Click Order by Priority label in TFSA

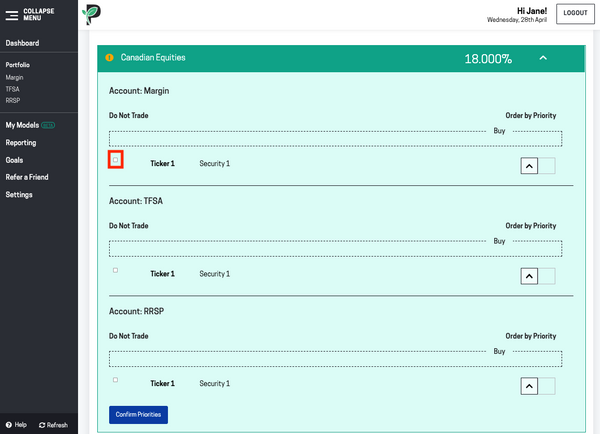531,226
